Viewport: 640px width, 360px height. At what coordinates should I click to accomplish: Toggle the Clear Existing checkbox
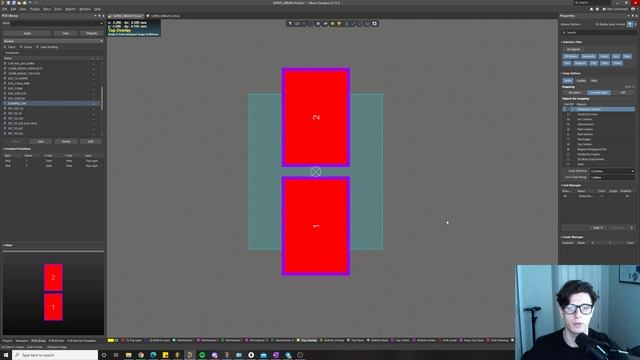pyautogui.click(x=38, y=47)
